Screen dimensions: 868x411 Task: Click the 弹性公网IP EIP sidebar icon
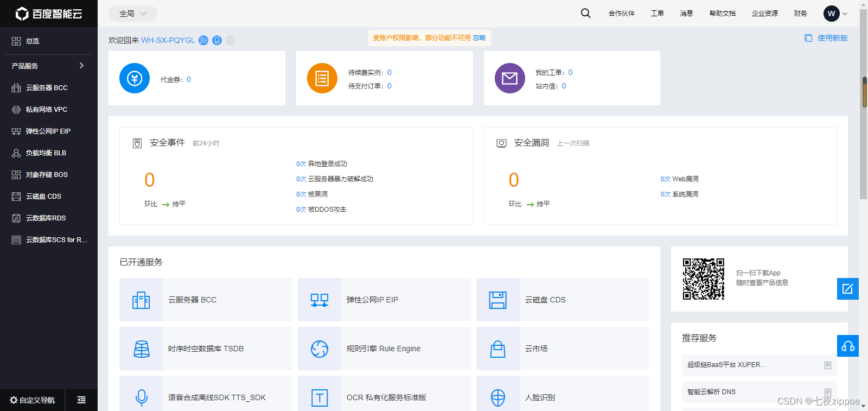[x=16, y=131]
